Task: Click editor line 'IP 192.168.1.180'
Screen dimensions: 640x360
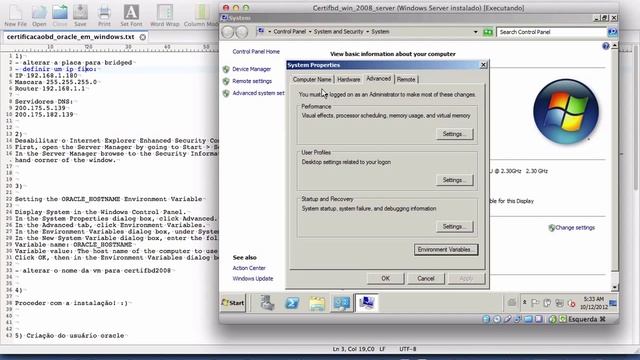Action: 46,76
